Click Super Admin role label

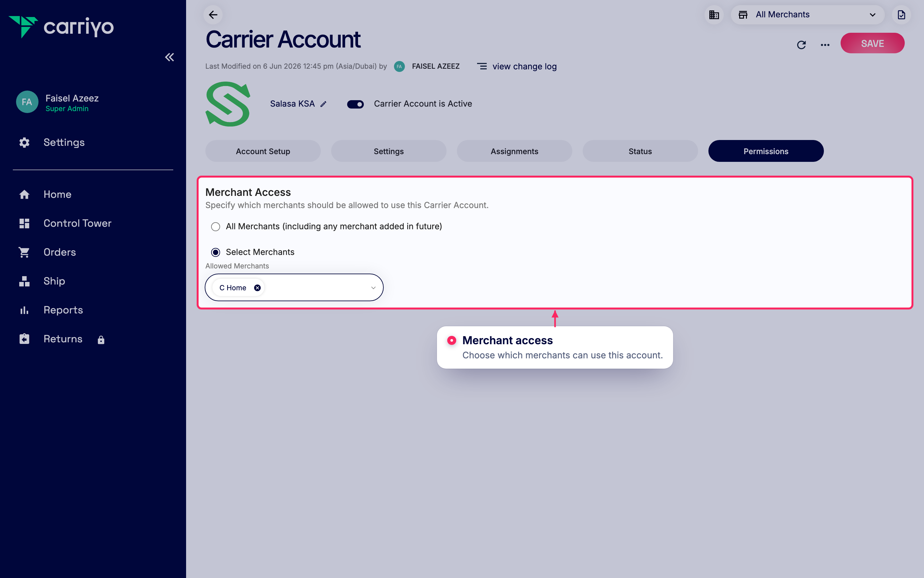point(67,109)
